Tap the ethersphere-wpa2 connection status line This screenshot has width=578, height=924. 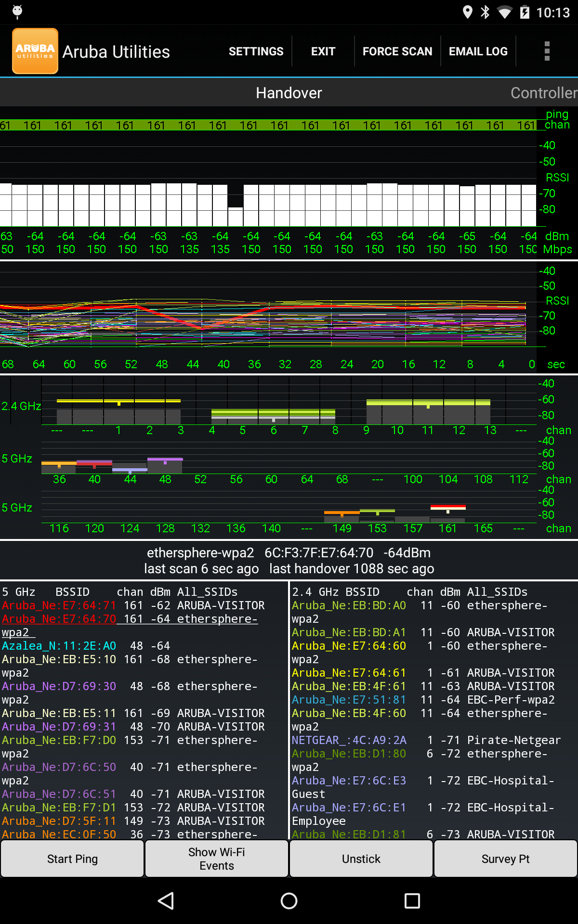click(x=289, y=552)
